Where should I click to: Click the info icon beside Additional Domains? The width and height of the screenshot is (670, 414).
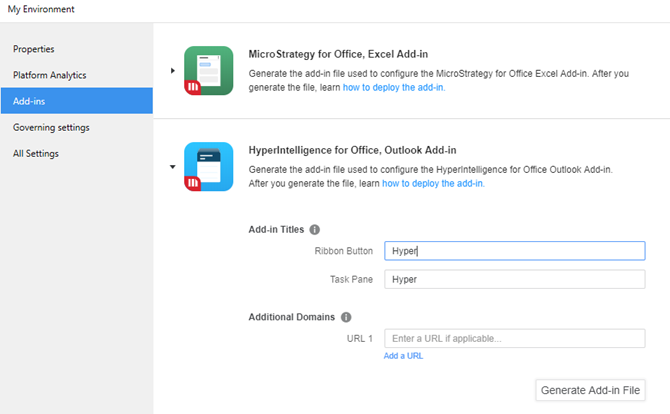(x=346, y=317)
